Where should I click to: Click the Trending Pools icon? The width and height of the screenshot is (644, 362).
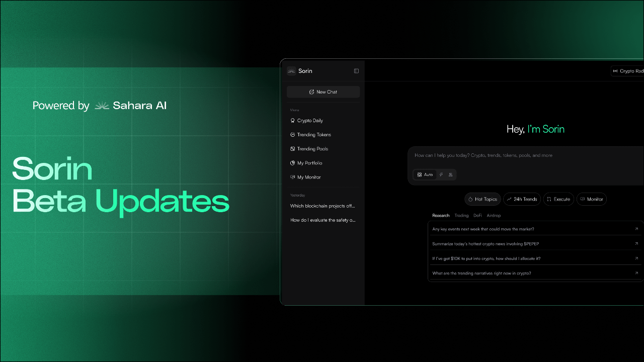(x=293, y=149)
